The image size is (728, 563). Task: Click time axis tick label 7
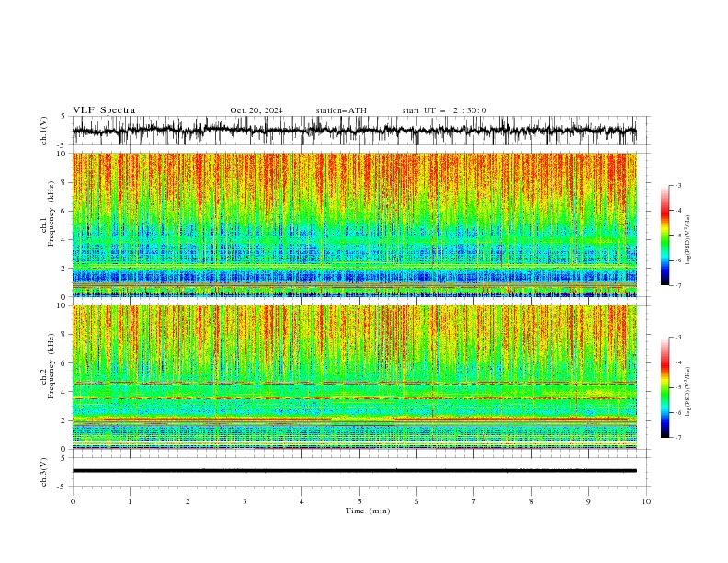tap(474, 501)
